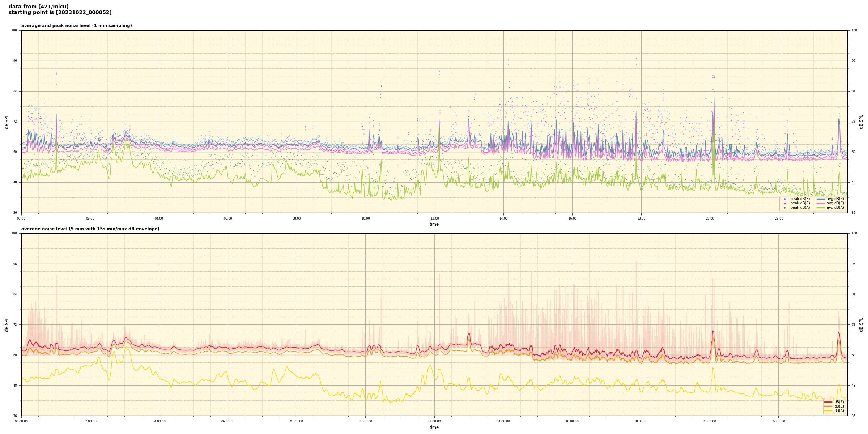Select the avg dB(Z) legend line sample

click(820, 199)
